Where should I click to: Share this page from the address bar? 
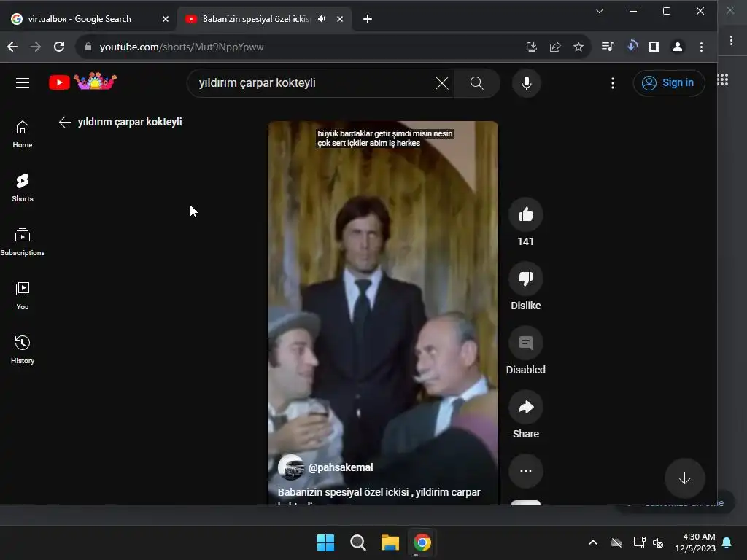click(x=555, y=47)
